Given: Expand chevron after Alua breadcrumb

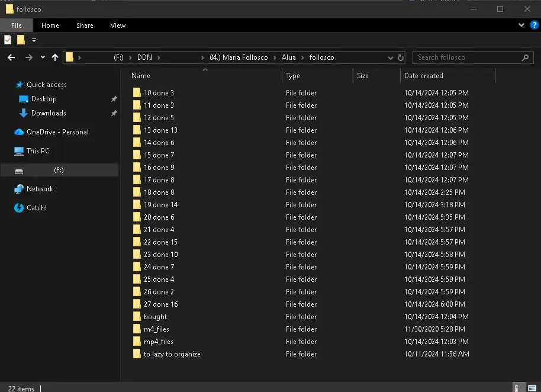Looking at the screenshot, I should point(302,57).
